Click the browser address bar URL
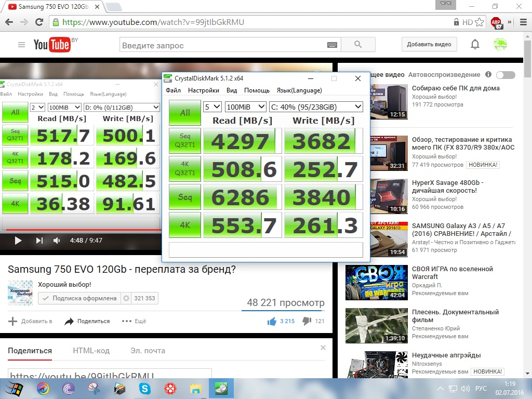The image size is (532, 399). click(x=153, y=22)
